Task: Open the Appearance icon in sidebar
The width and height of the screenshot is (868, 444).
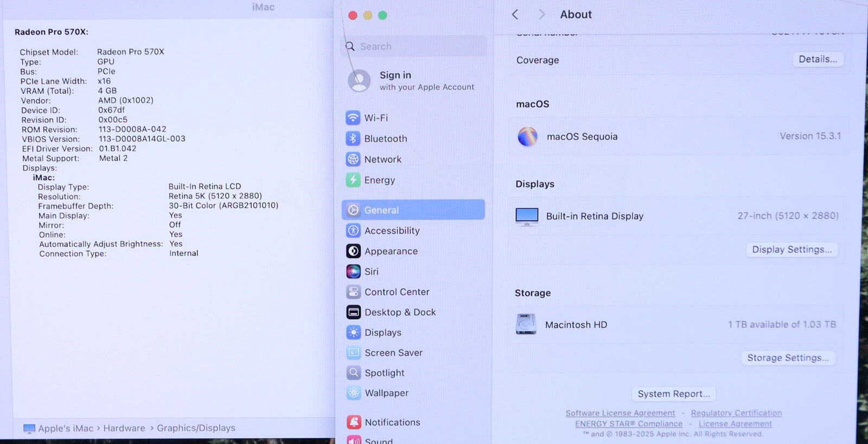Action: [353, 251]
